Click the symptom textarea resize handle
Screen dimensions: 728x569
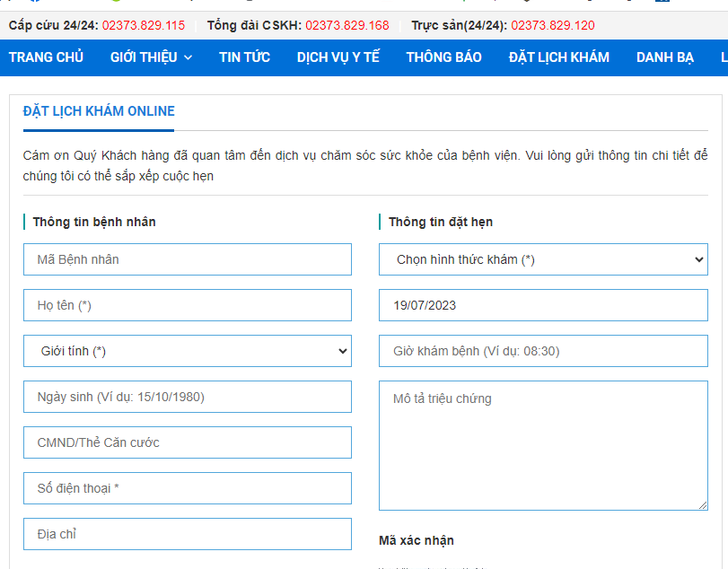point(703,505)
